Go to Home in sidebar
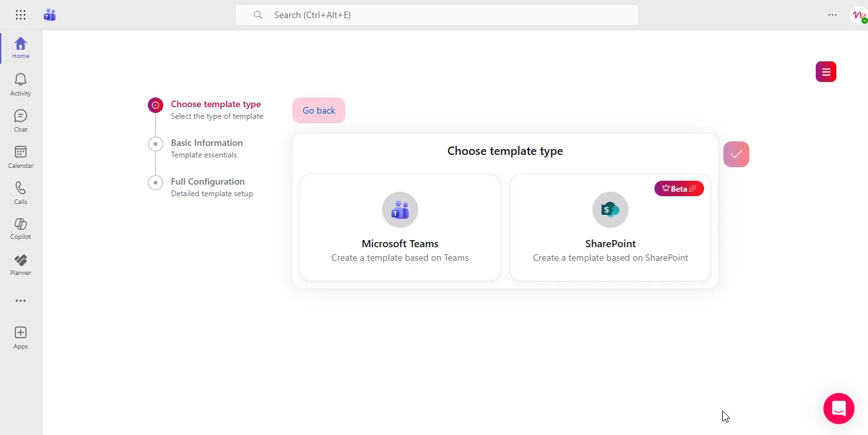Screen dimensions: 868x435 pos(21,48)
